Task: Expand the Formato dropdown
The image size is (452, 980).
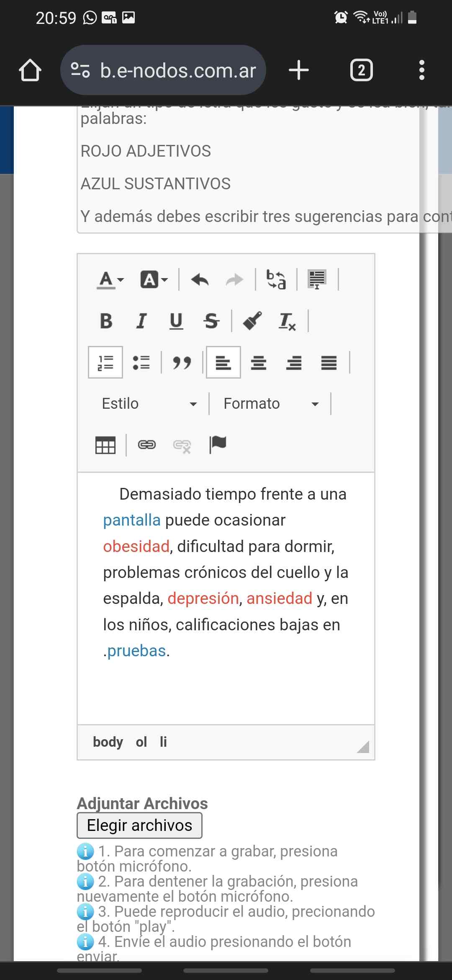Action: [271, 404]
